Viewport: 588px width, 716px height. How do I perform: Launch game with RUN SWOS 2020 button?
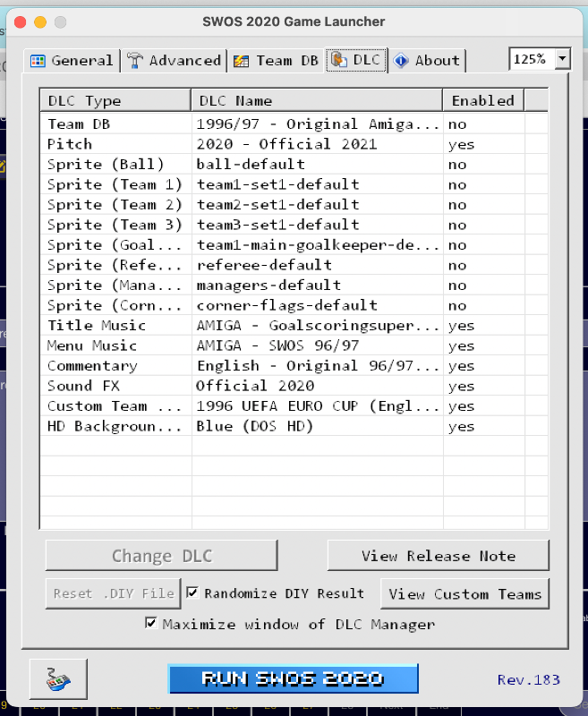(x=293, y=678)
